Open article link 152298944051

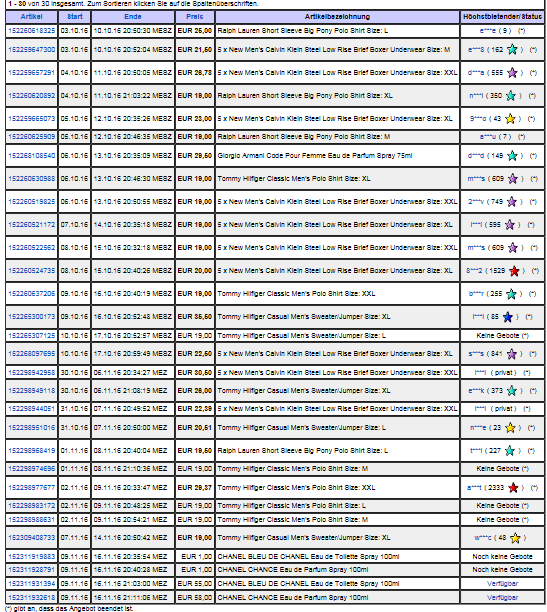tap(32, 409)
